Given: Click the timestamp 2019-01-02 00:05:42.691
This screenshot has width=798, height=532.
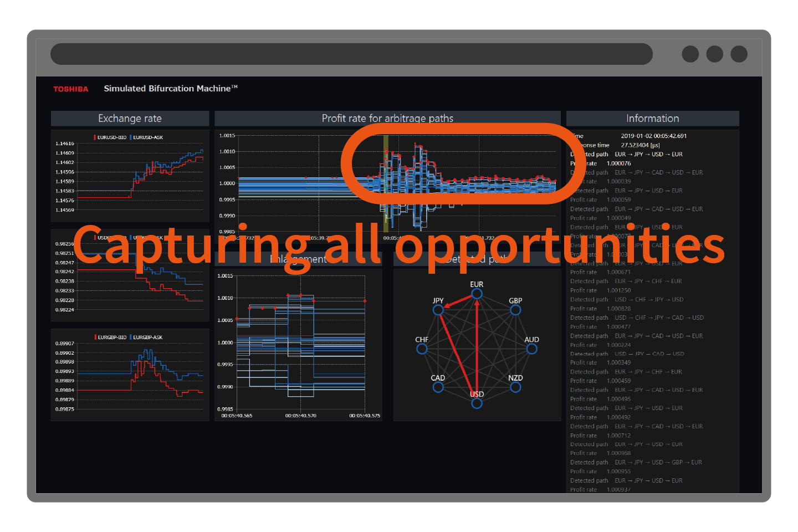Looking at the screenshot, I should [653, 136].
